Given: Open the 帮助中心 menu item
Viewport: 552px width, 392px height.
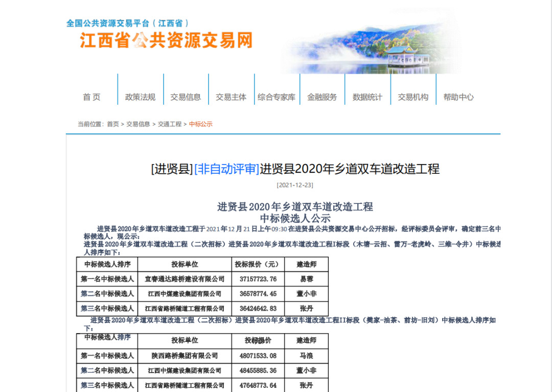Looking at the screenshot, I should pyautogui.click(x=458, y=97).
